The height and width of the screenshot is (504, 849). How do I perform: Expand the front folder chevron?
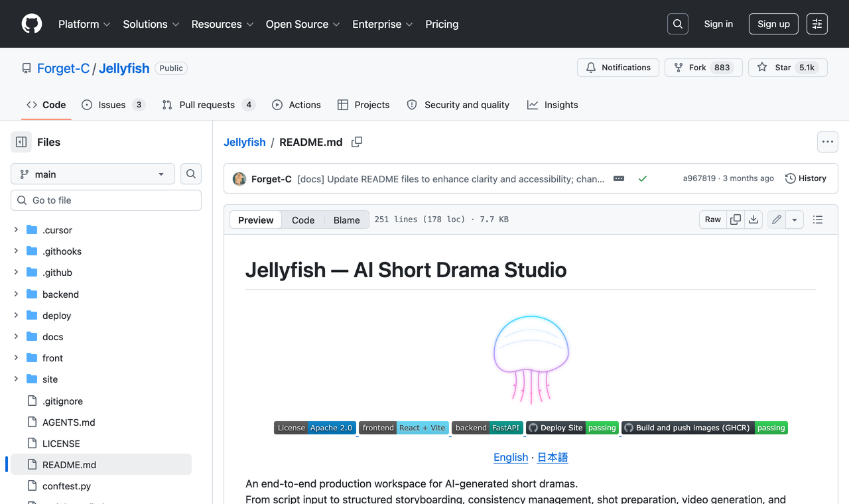[16, 358]
